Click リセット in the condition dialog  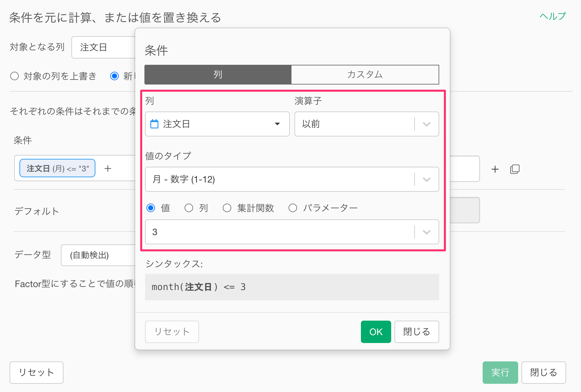(x=172, y=332)
